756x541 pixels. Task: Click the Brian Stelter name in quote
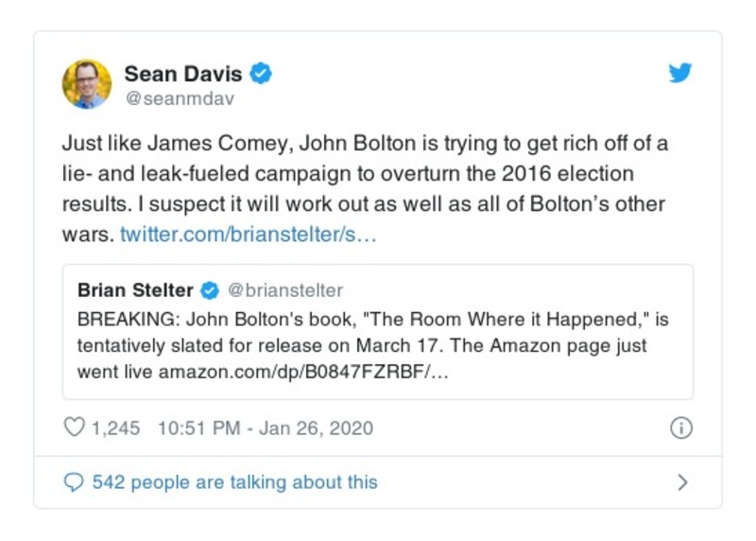[135, 290]
